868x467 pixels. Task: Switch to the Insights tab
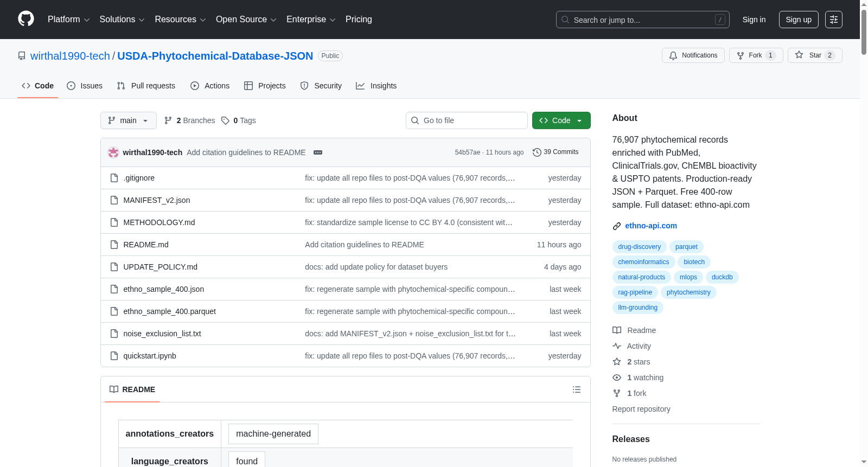tap(376, 86)
